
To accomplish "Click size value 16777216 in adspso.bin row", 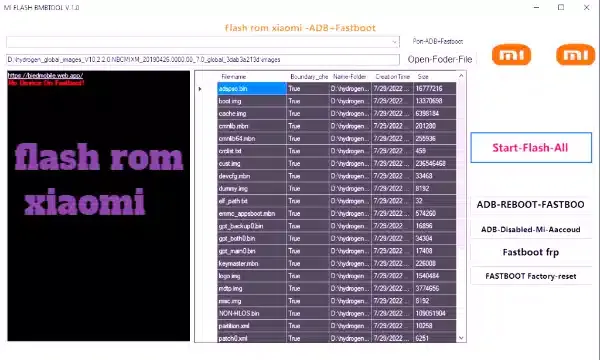I will click(x=435, y=89).
